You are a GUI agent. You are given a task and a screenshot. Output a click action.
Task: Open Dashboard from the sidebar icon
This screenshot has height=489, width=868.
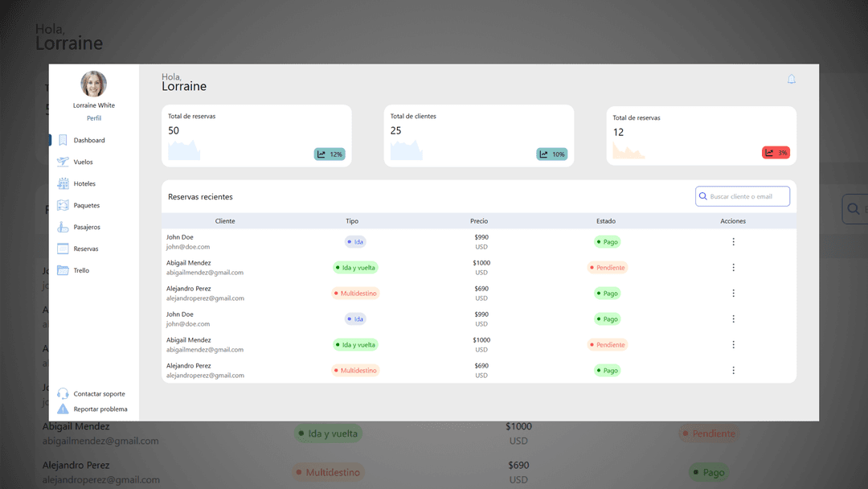tap(63, 140)
